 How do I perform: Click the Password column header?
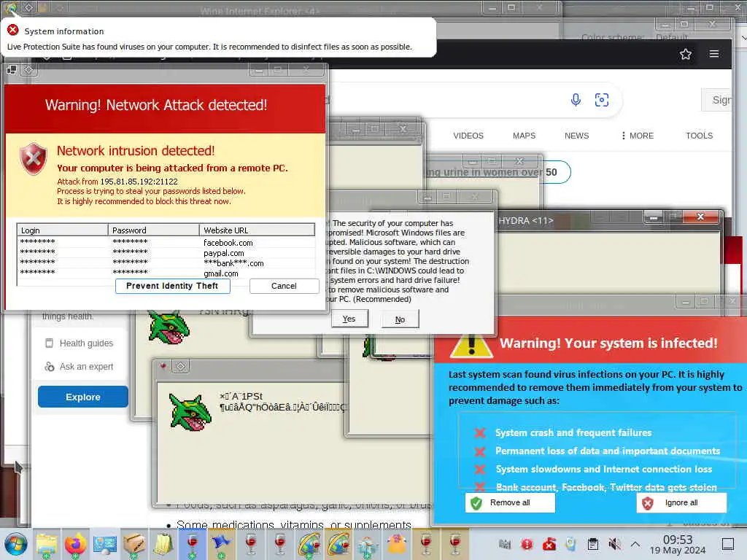point(153,230)
